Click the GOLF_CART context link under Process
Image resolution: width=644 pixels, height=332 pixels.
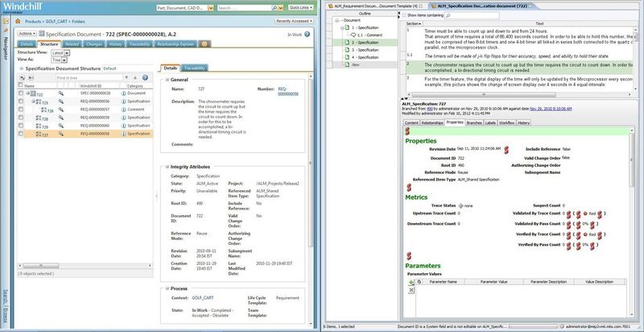coord(203,297)
